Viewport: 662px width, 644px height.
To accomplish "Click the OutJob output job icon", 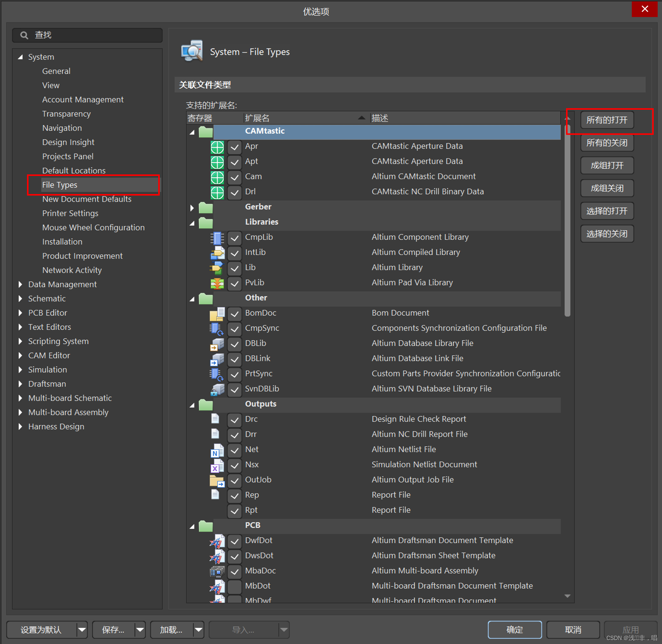I will (217, 480).
